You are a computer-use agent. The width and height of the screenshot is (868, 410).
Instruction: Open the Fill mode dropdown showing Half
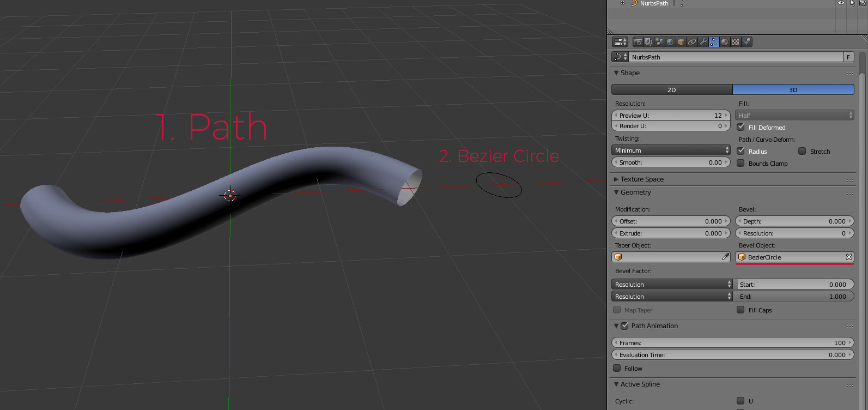click(x=794, y=116)
